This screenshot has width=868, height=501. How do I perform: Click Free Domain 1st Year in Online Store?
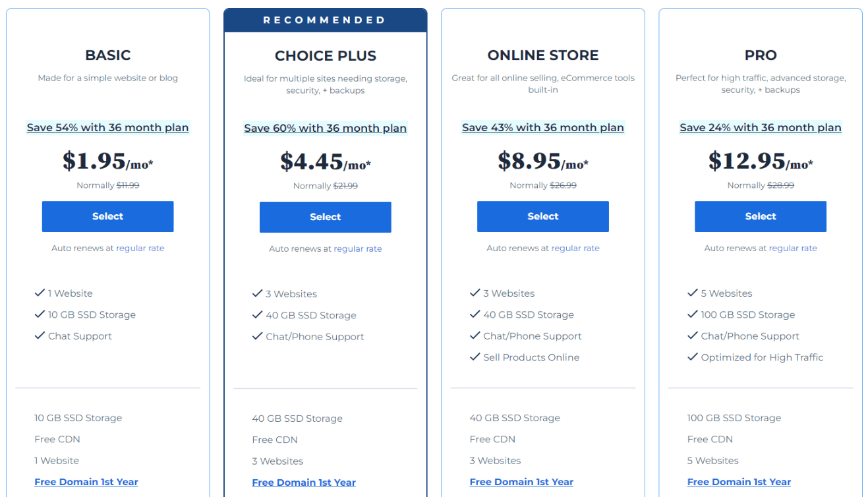[521, 482]
